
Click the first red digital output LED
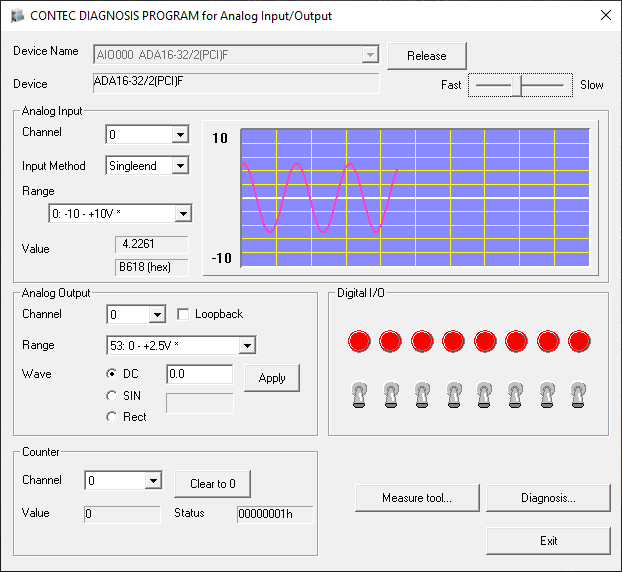pyautogui.click(x=359, y=341)
